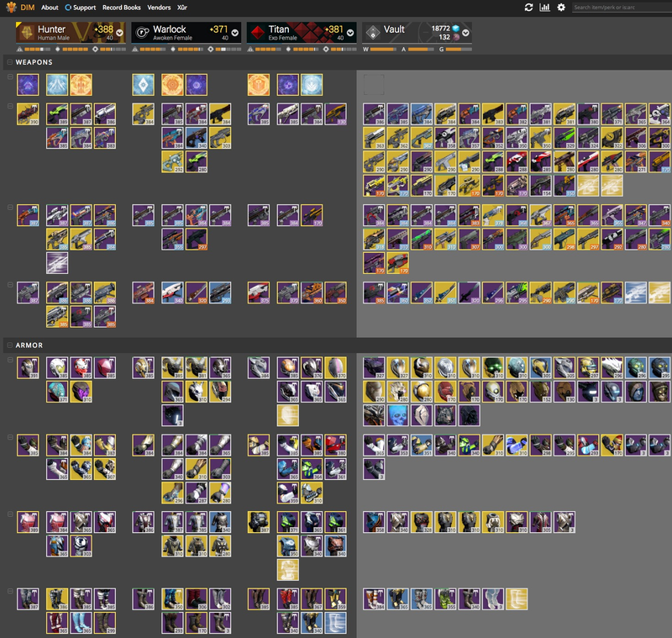
Task: Click the empty subclass slot in Vault
Action: pyautogui.click(x=374, y=84)
